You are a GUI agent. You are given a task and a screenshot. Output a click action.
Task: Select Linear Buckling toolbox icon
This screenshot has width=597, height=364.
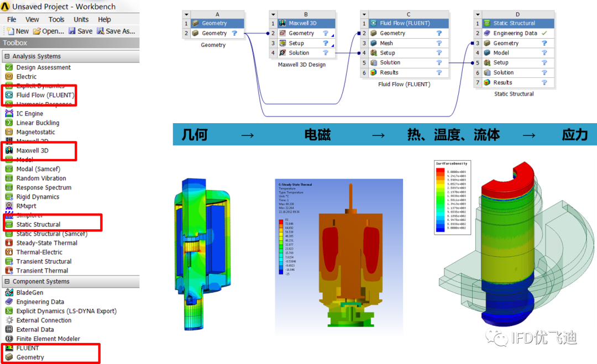pos(9,123)
